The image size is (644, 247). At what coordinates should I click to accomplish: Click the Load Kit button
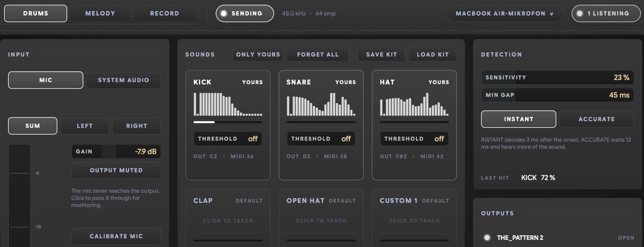coord(432,54)
